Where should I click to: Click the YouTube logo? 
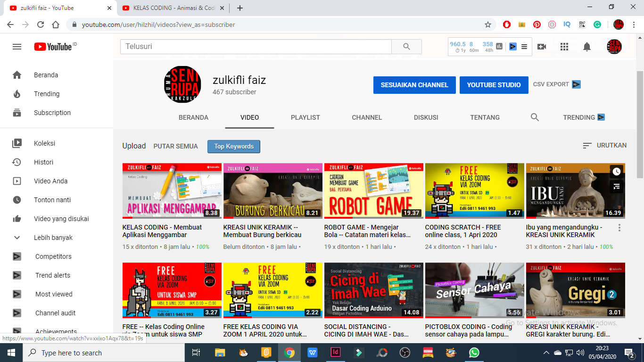[53, 47]
